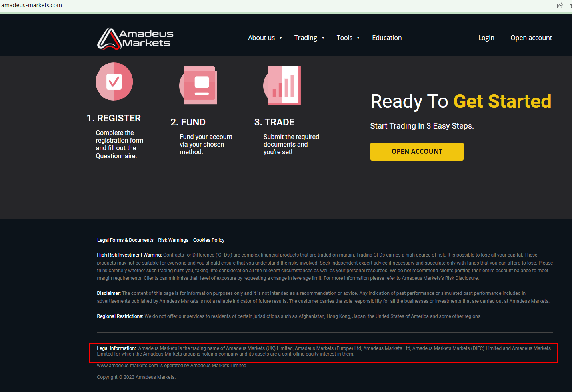Click the amadeus-markets.com address bar
This screenshot has height=392, width=572.
pyautogui.click(x=32, y=5)
